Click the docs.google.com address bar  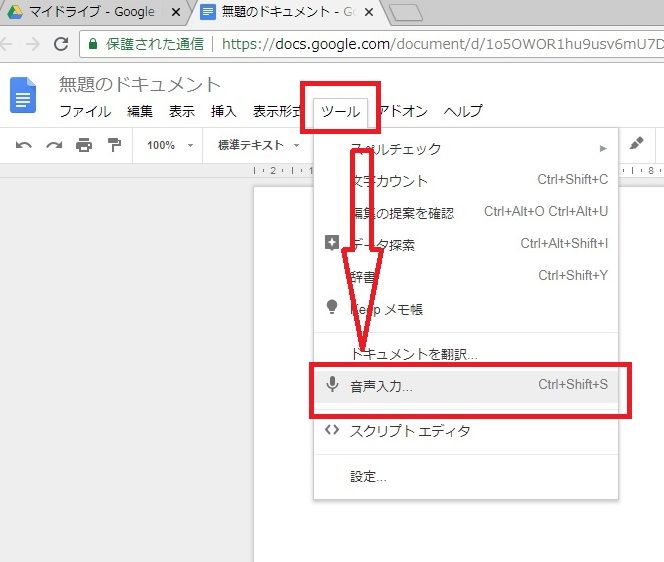[x=372, y=44]
